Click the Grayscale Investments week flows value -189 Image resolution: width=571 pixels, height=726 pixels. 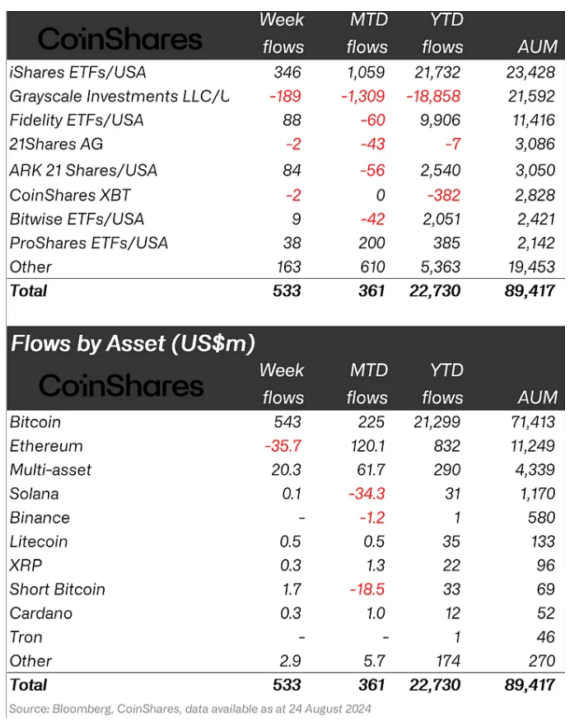click(x=285, y=96)
